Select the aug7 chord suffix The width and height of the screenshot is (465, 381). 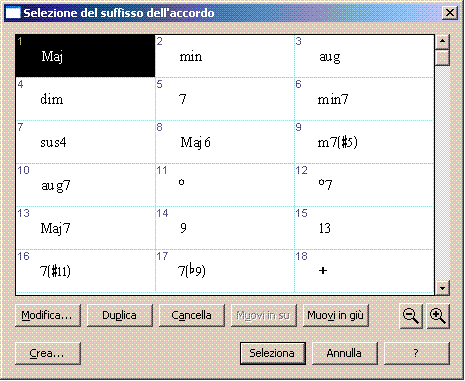point(85,185)
